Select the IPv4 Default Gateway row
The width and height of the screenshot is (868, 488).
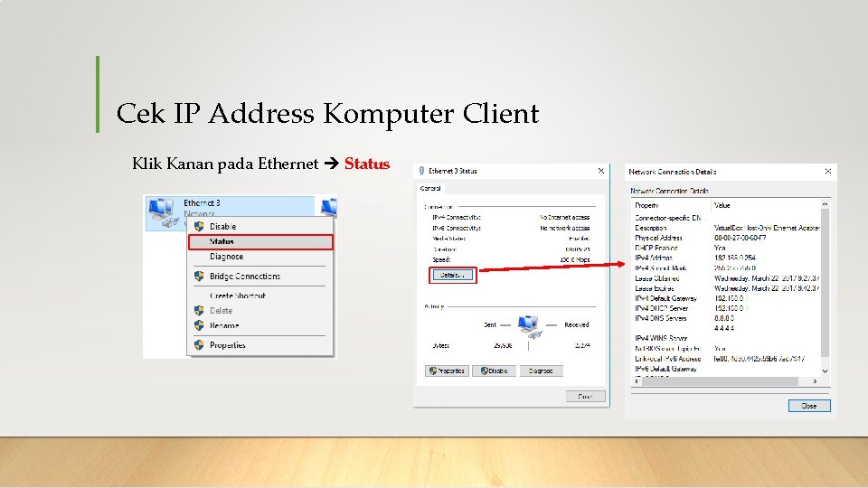coord(726,298)
